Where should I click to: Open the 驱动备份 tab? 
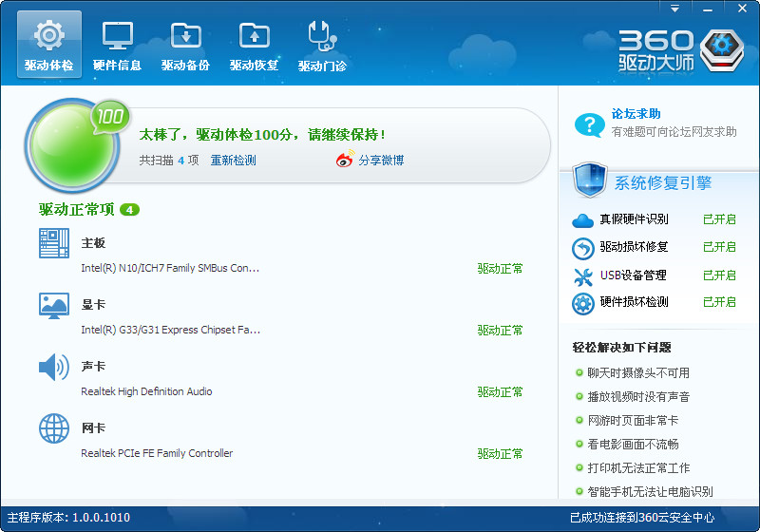pyautogui.click(x=185, y=45)
